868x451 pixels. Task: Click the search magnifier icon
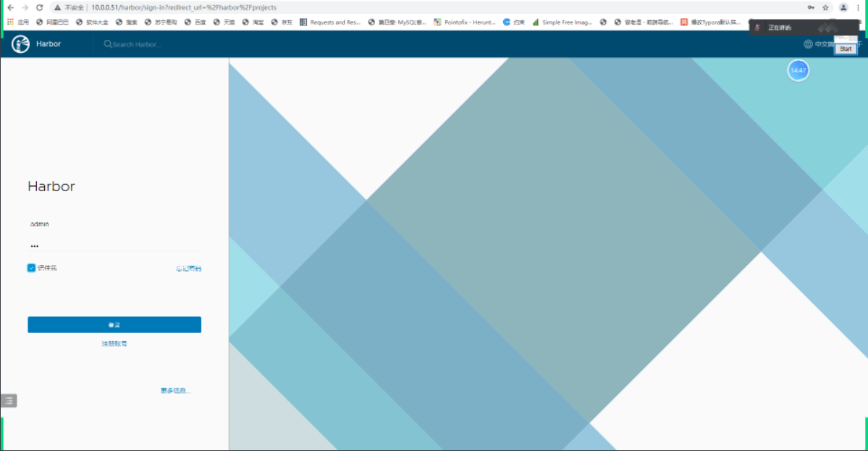(x=108, y=44)
